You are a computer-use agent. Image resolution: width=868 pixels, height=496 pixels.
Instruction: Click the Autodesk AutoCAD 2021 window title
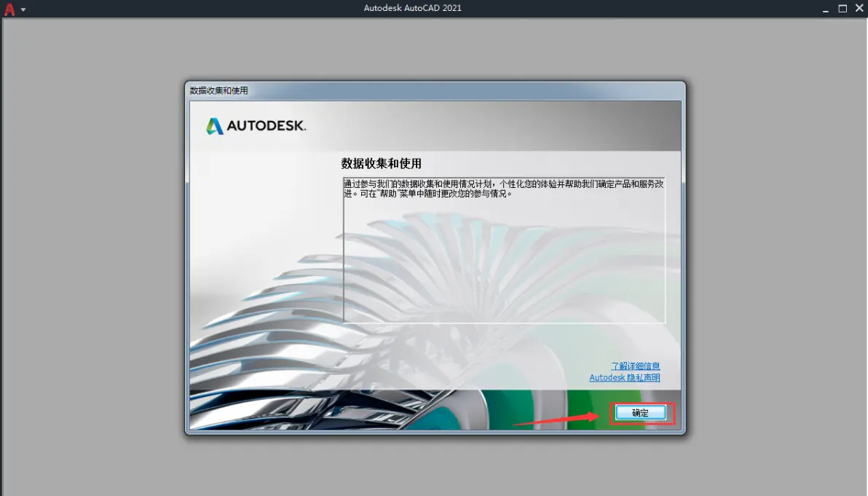412,8
